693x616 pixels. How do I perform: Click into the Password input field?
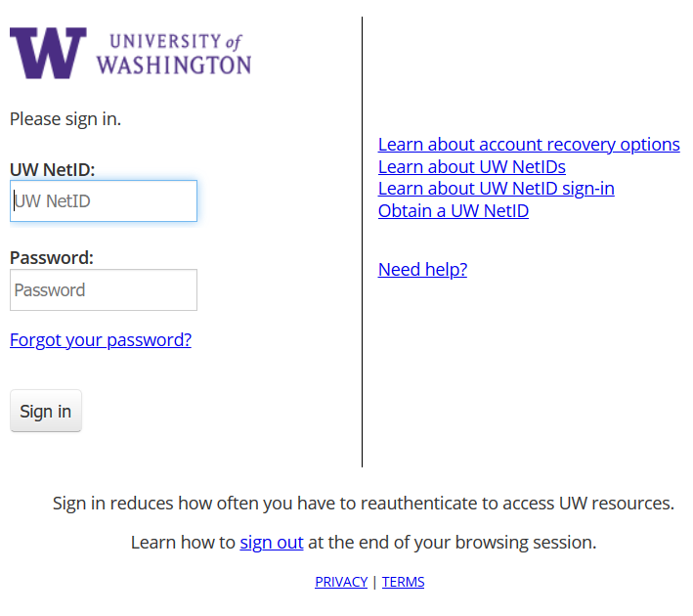104,290
